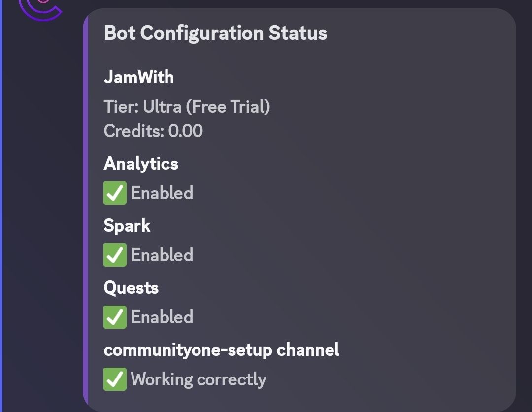Click the checkmark next to Working correctly
This screenshot has width=532, height=412.
click(115, 379)
